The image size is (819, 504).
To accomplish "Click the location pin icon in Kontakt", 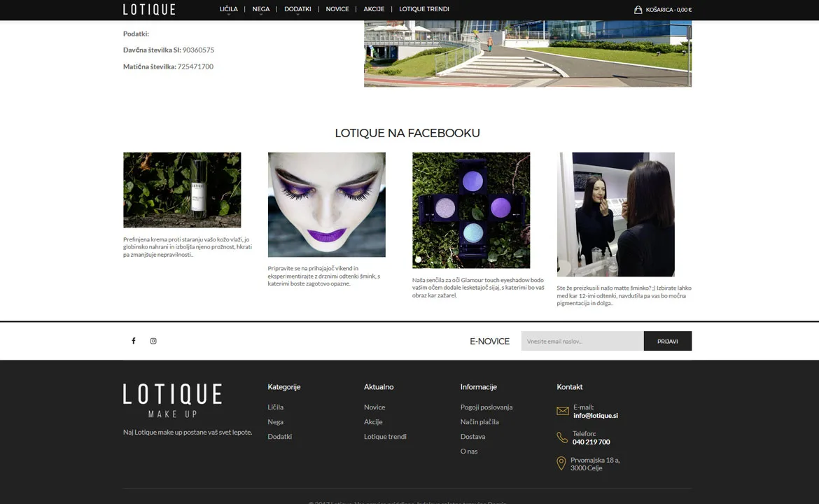I will click(561, 463).
